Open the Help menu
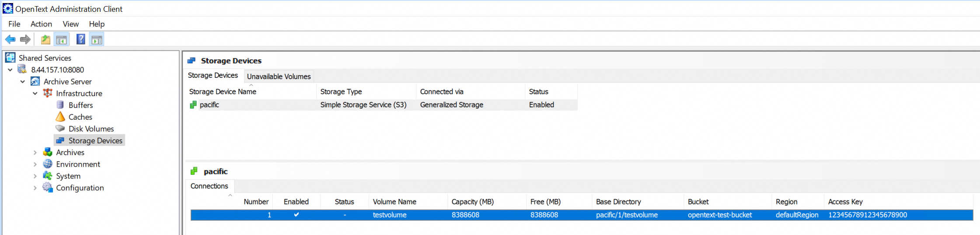This screenshot has width=980, height=235. coord(97,24)
